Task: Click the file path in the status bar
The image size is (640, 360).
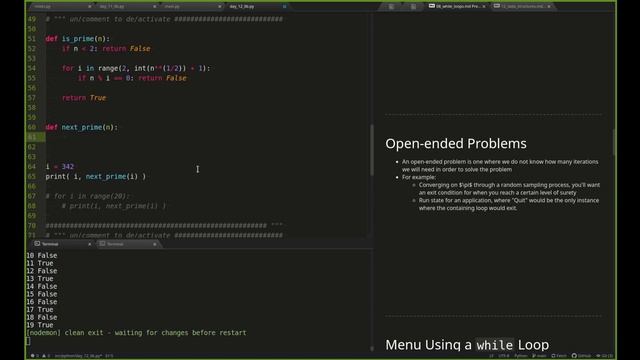Action: (x=78, y=356)
